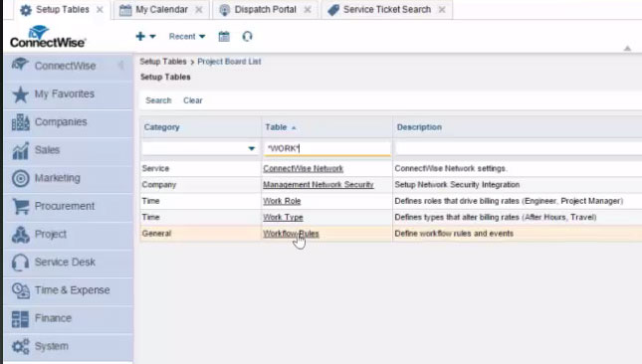This screenshot has width=642, height=364.
Task: Click the Search button
Action: tap(158, 100)
